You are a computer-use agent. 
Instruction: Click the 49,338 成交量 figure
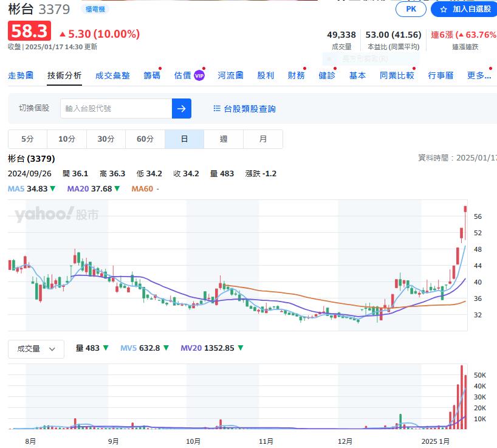pos(341,35)
